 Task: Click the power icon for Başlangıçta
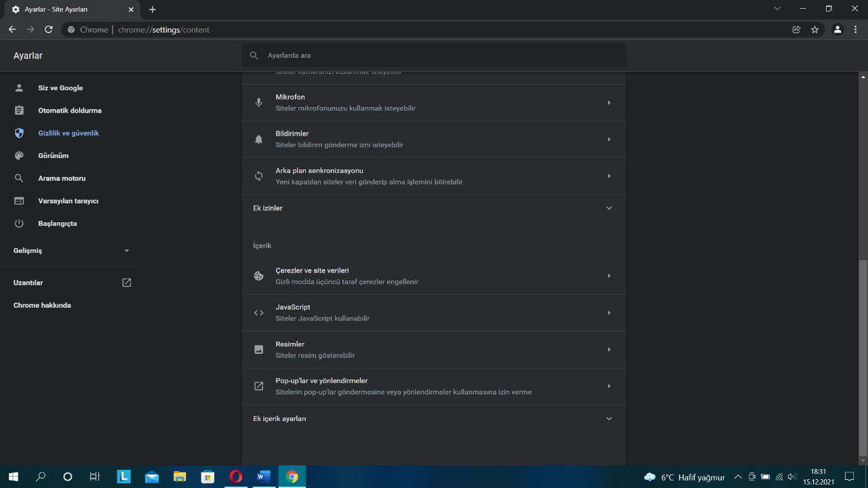(x=19, y=224)
